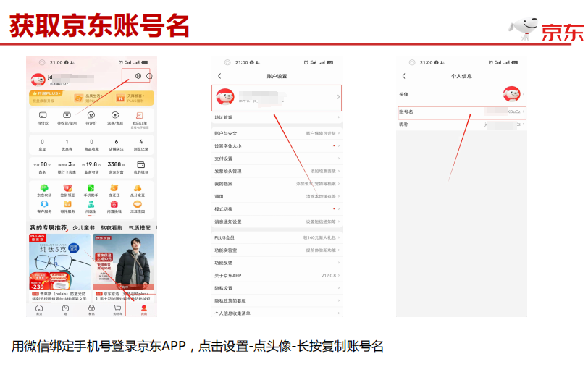
Task: Go back from 个人信息 screen
Action: coord(404,76)
